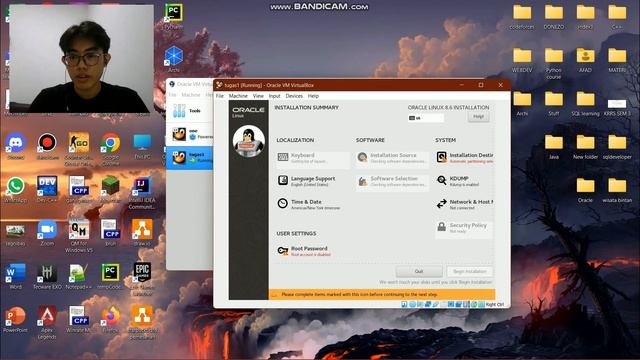The image size is (640, 360).
Task: Click the Notepad++ desktop icon
Action: click(79, 276)
